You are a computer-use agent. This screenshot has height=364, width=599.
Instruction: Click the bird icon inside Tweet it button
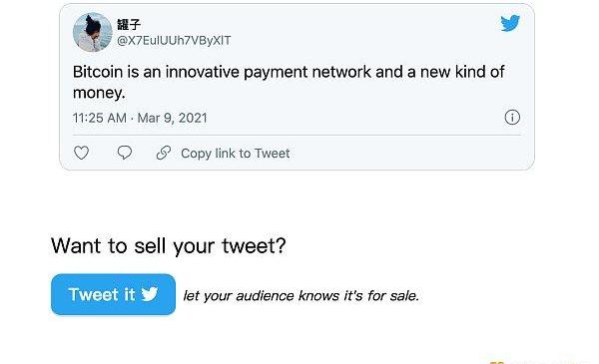tap(150, 294)
